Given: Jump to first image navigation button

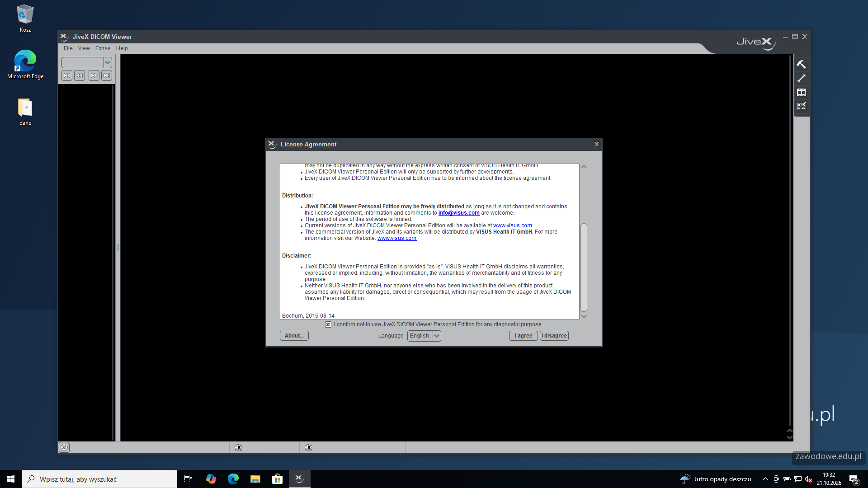Looking at the screenshot, I should click(x=67, y=75).
